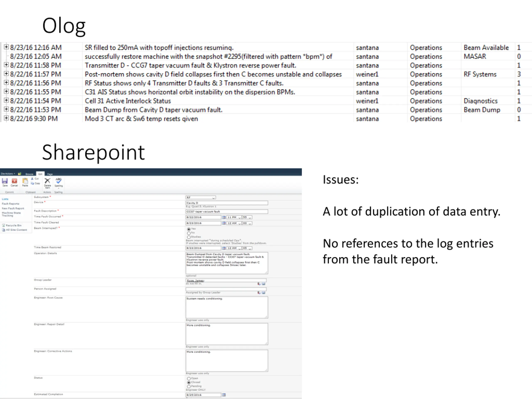Open the 11 PM hour dropdown for fault occurred
The image size is (532, 399).
click(x=234, y=217)
